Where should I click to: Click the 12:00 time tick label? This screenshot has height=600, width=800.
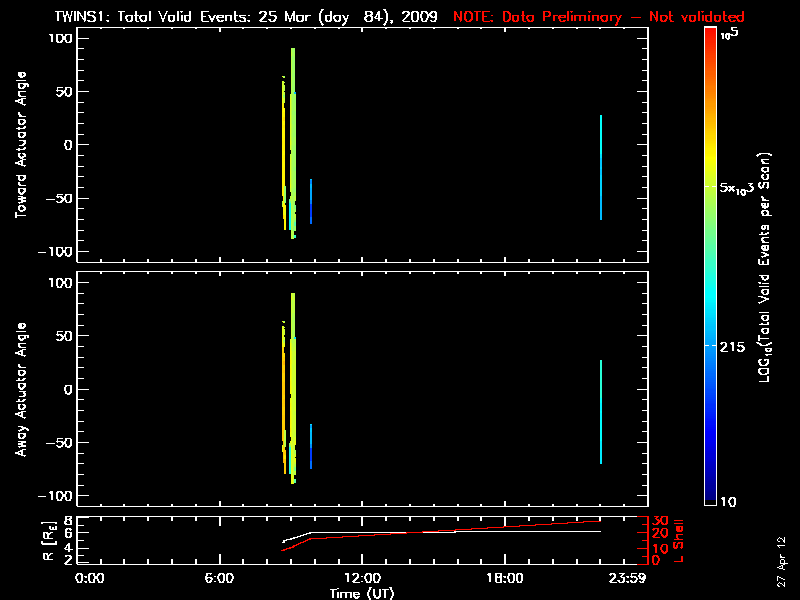(361, 579)
